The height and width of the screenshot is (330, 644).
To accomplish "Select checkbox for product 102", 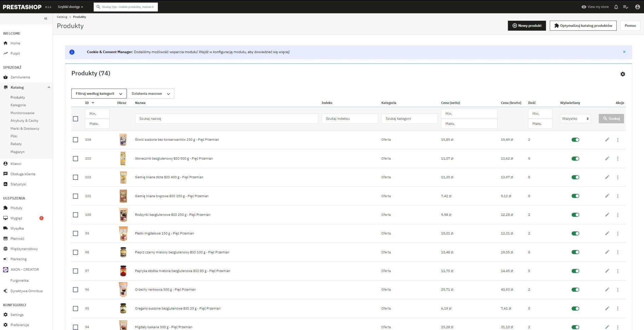I will (x=75, y=177).
